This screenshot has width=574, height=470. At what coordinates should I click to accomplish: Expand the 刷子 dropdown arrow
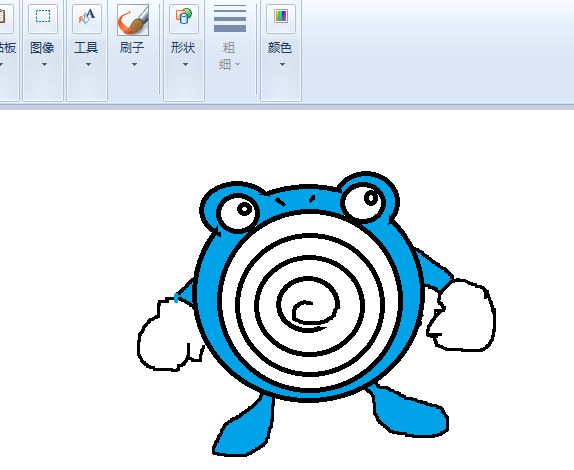[x=134, y=65]
